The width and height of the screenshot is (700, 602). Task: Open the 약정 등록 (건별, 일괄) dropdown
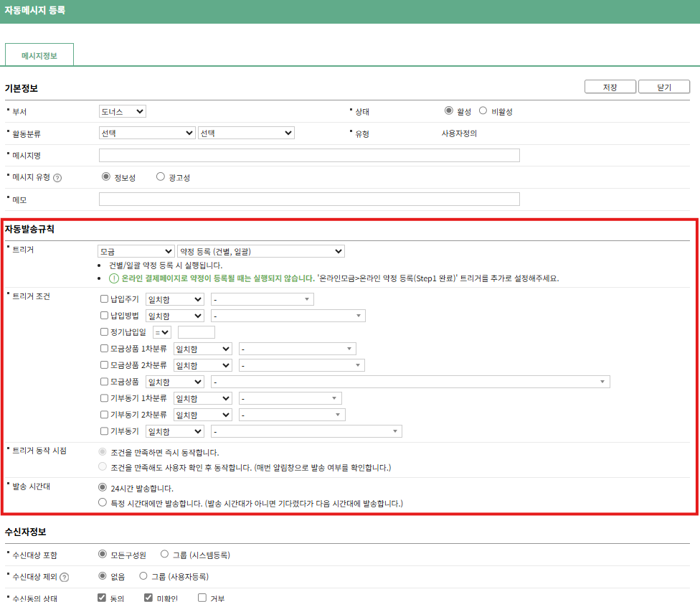(261, 251)
